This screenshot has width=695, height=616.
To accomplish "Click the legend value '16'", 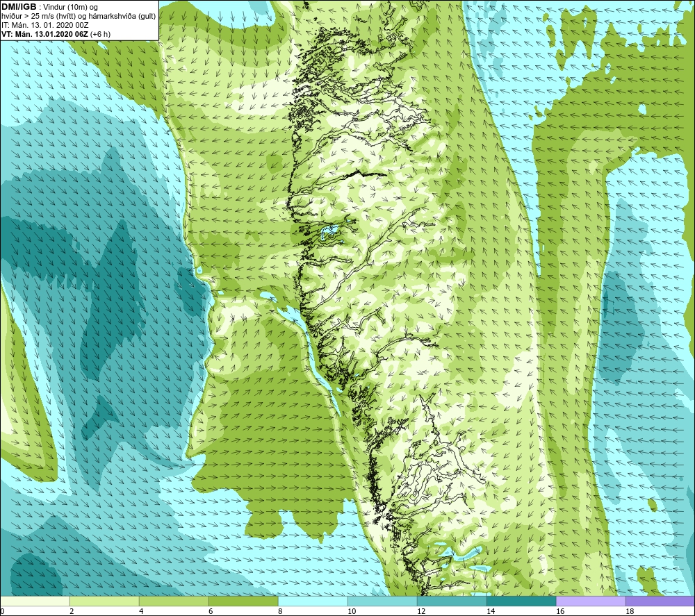I will point(560,612).
